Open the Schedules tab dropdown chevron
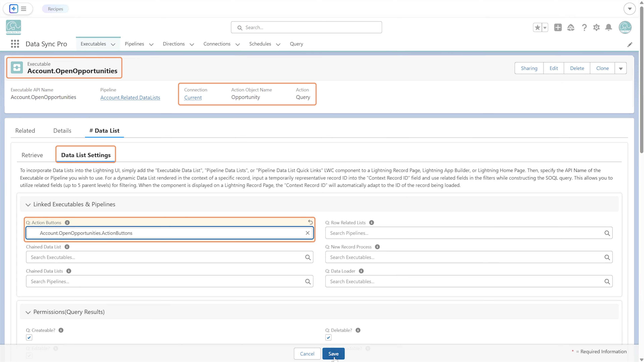The image size is (644, 362). (x=278, y=44)
